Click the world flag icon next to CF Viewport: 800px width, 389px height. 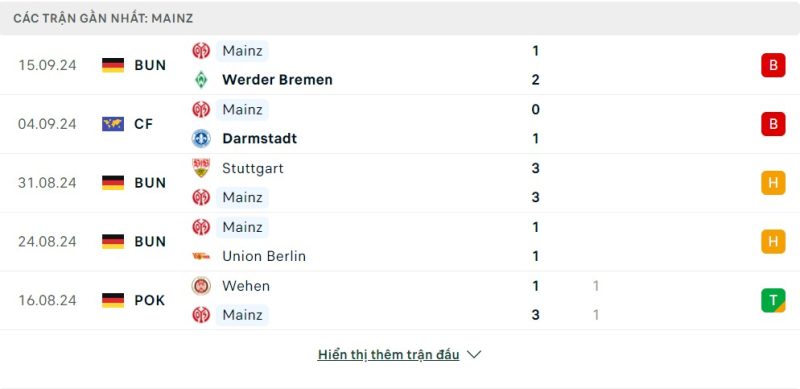pyautogui.click(x=113, y=124)
